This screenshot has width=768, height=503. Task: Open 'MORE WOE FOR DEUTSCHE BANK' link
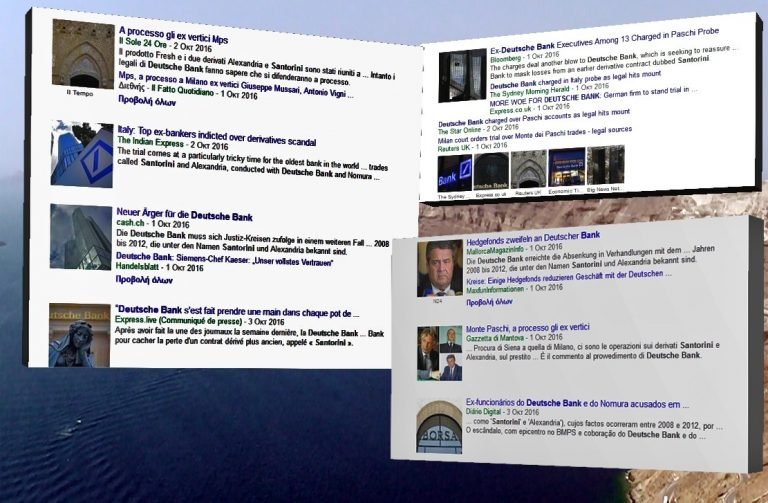594,96
